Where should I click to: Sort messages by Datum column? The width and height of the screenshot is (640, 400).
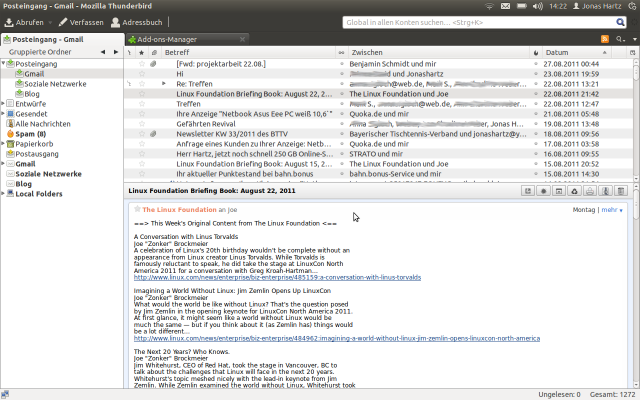click(577, 53)
